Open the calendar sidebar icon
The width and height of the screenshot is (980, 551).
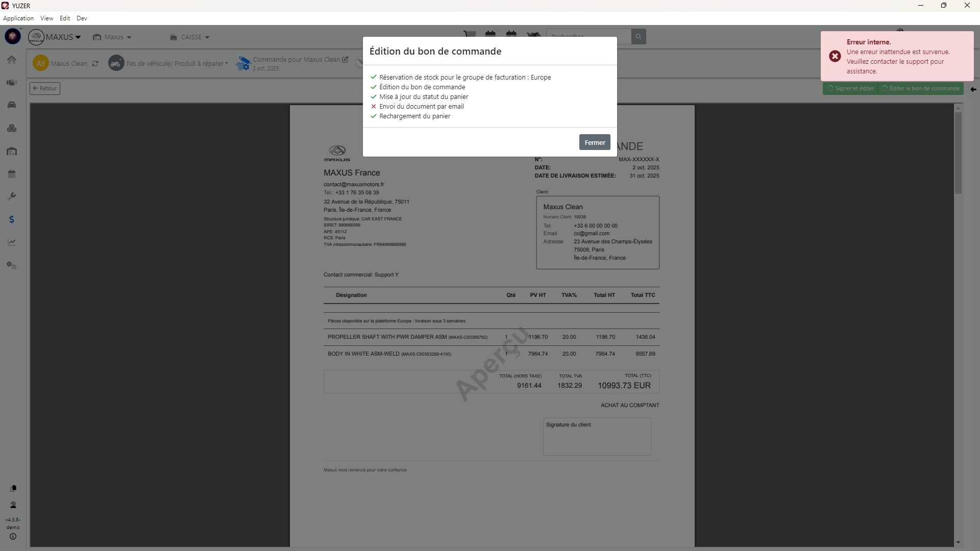tap(12, 174)
